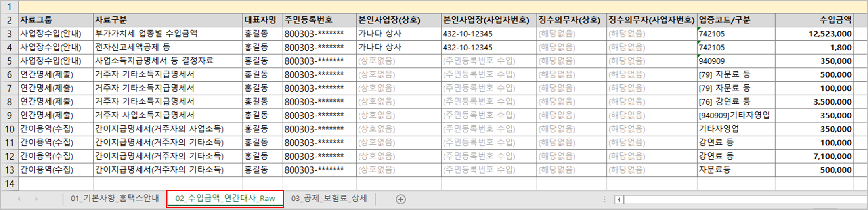Select cell 부가가치세 업종별 수입금액
The width and height of the screenshot is (868, 210).
click(x=168, y=34)
